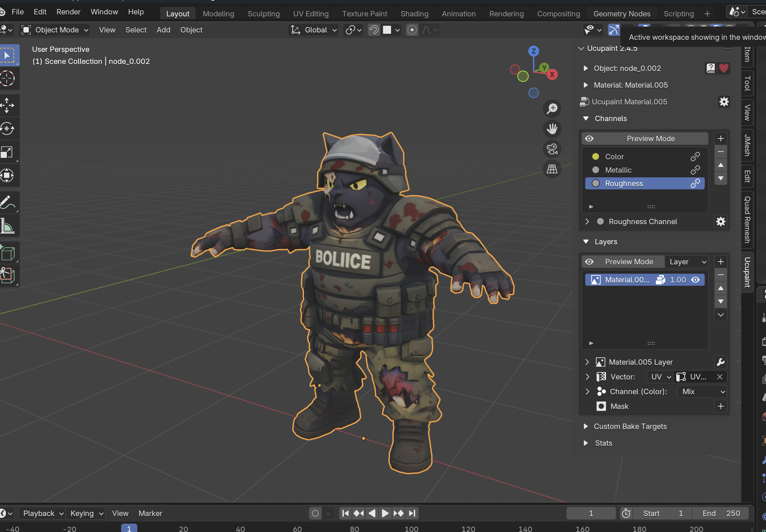766x532 pixels.
Task: Toggle snapping magnet in header
Action: pyautogui.click(x=374, y=30)
